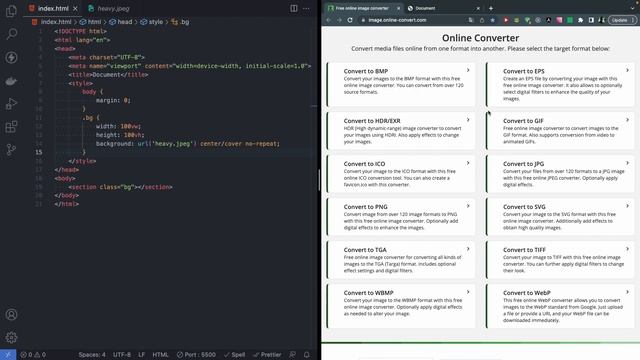Image resolution: width=640 pixels, height=360 pixels.
Task: Switch to the index.html editor tab
Action: click(53, 8)
